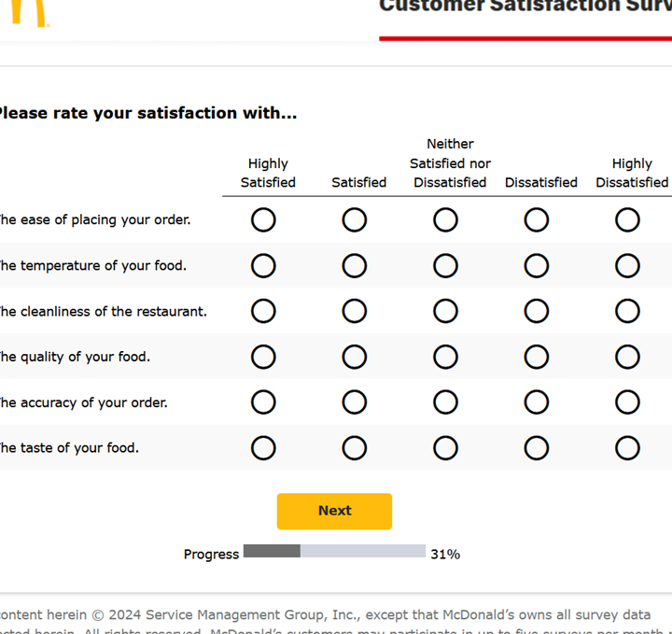Click the 'taste of your food' row label
The width and height of the screenshot is (672, 634).
click(x=69, y=448)
